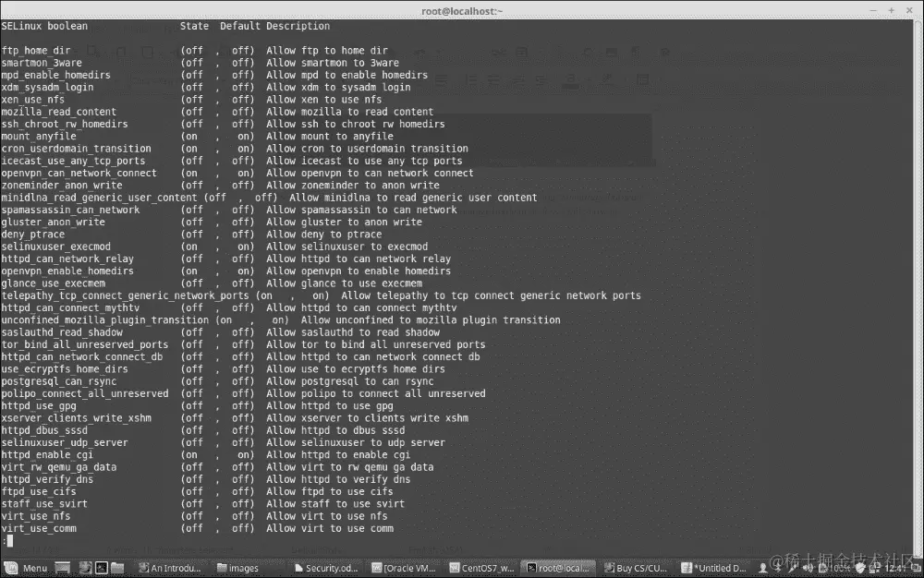Click the users indicator icon in system tray
Viewport: 924px width, 578px height.
[x=764, y=568]
